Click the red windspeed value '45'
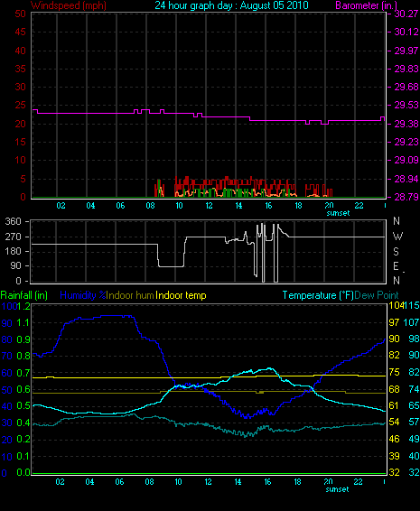This screenshot has width=420, height=511. pos(20,32)
